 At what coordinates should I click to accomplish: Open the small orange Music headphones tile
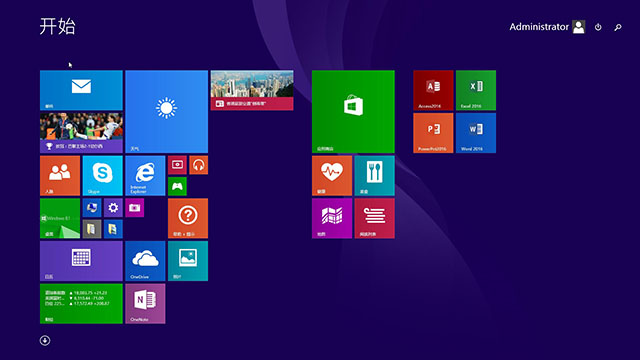coord(199,165)
